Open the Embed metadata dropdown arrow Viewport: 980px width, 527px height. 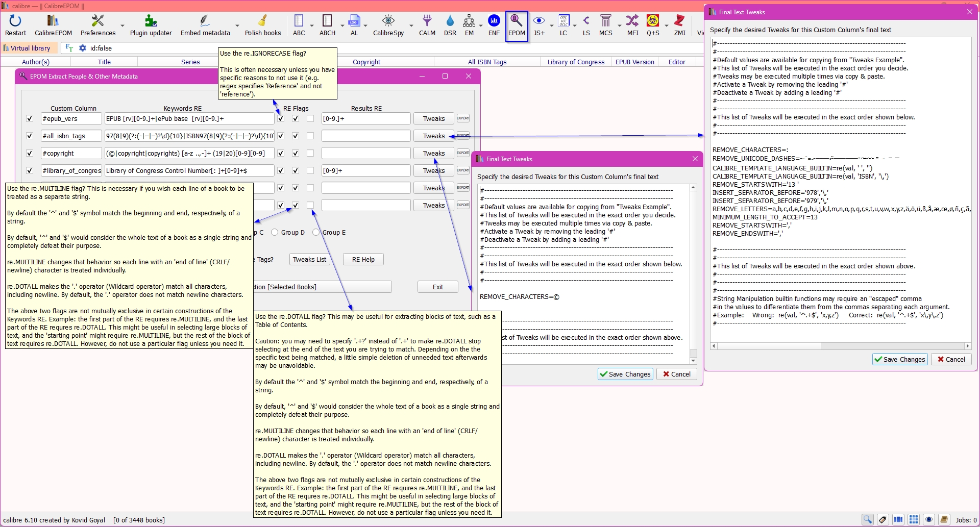tap(237, 26)
